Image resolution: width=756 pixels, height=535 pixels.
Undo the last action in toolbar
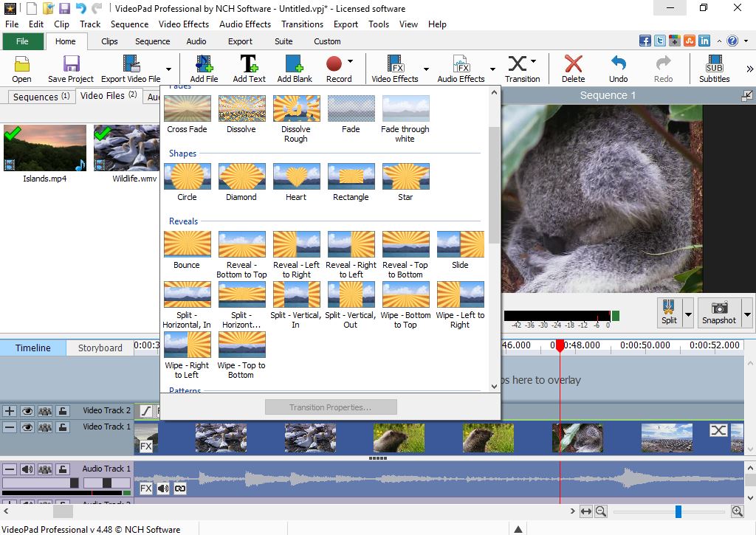point(618,69)
